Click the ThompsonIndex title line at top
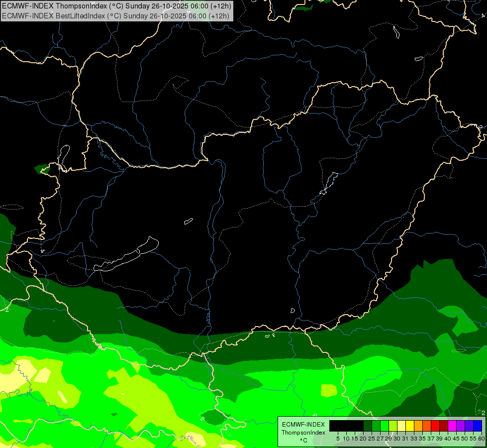 pos(116,5)
